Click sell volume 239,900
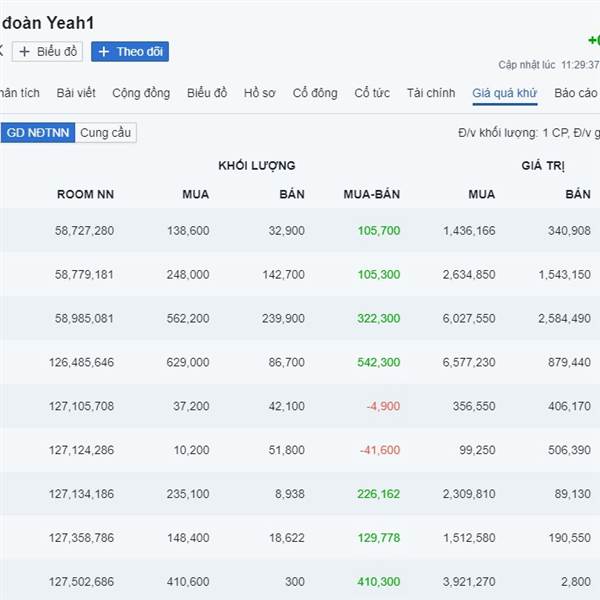This screenshot has height=600, width=600. coord(284,318)
